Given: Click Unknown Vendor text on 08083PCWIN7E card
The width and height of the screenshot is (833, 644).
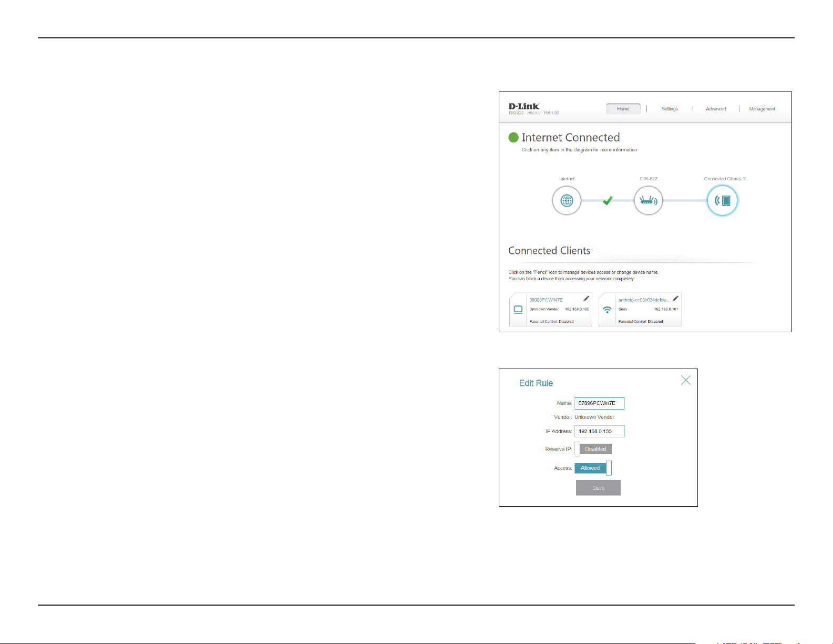Looking at the screenshot, I should point(544,309).
